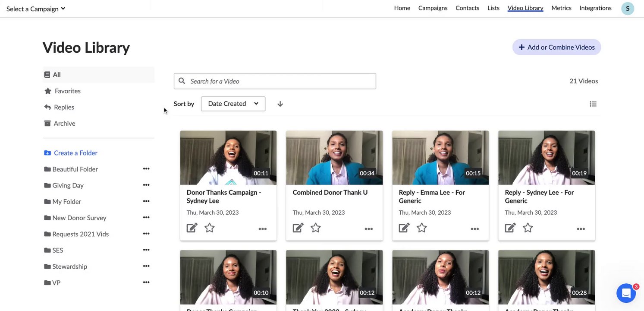Open the Contacts section
The image size is (644, 311).
pyautogui.click(x=467, y=8)
